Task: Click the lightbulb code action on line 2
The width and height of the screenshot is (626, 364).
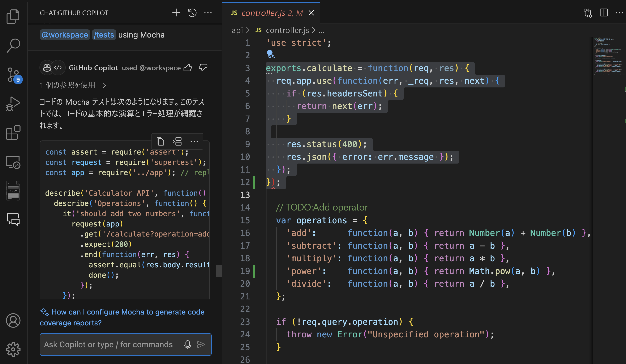Action: (x=270, y=54)
